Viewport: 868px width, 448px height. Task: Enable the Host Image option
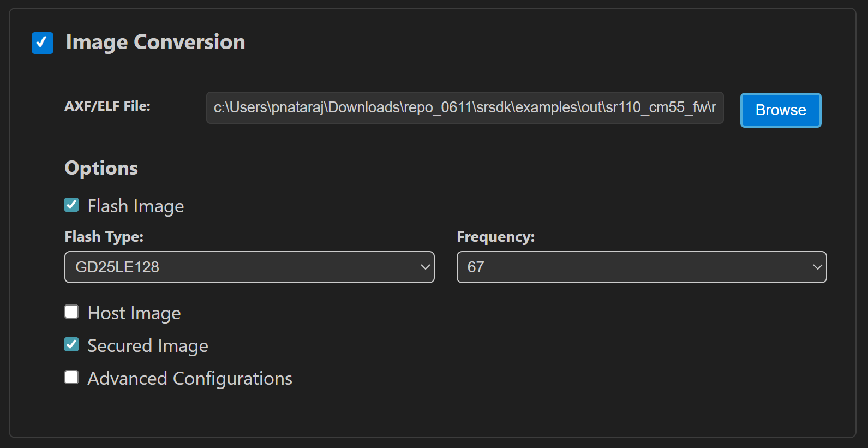pos(71,312)
